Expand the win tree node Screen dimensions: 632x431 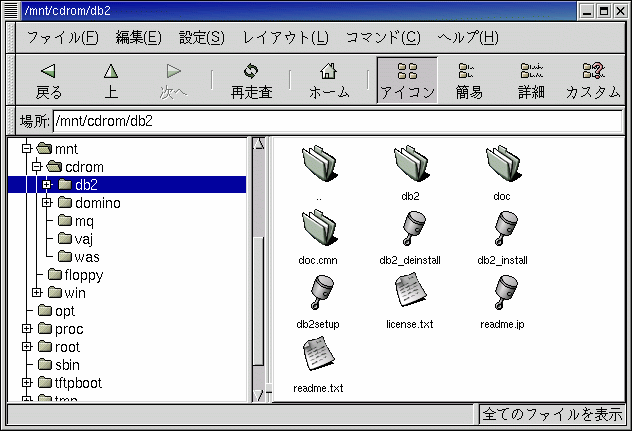click(x=37, y=293)
